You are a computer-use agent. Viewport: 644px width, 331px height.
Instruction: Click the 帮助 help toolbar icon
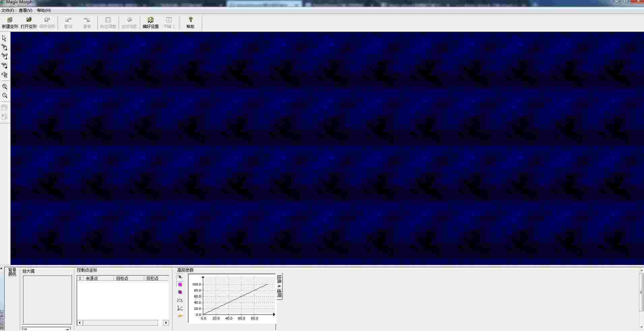[x=190, y=22]
